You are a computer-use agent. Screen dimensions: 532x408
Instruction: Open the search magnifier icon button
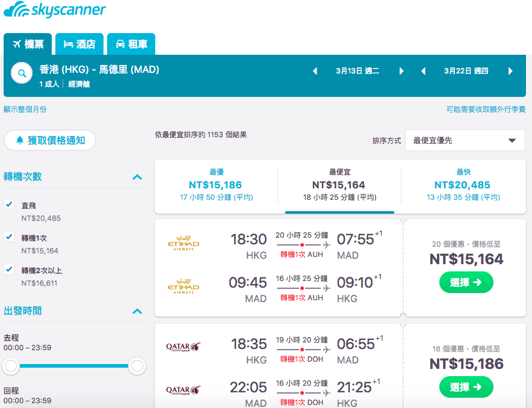pos(22,73)
